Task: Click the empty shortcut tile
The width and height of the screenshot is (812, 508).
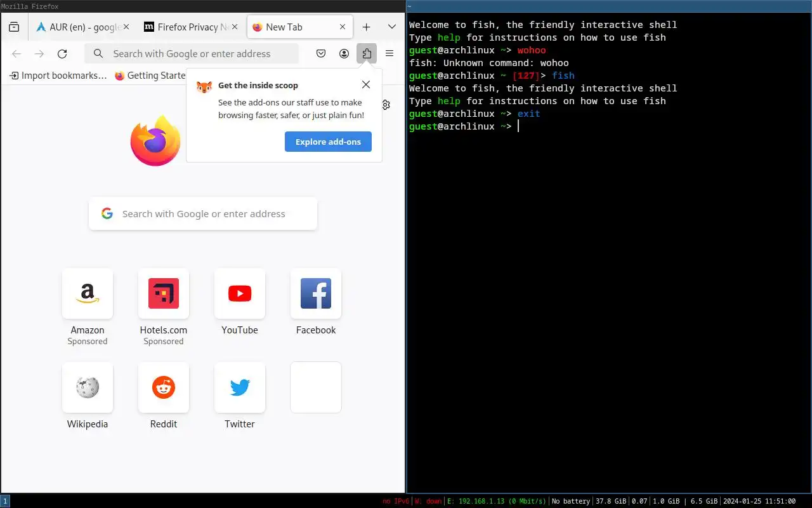Action: [x=316, y=387]
